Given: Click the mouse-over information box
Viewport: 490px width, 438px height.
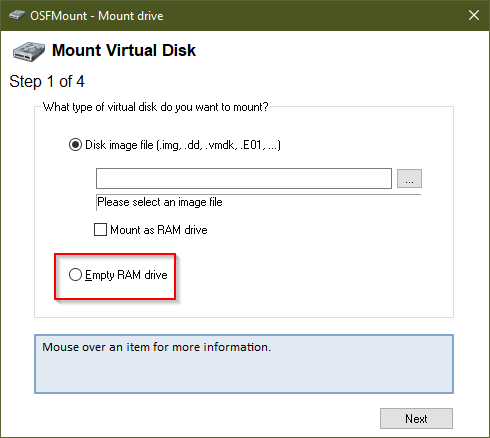Looking at the screenshot, I should coord(244,364).
